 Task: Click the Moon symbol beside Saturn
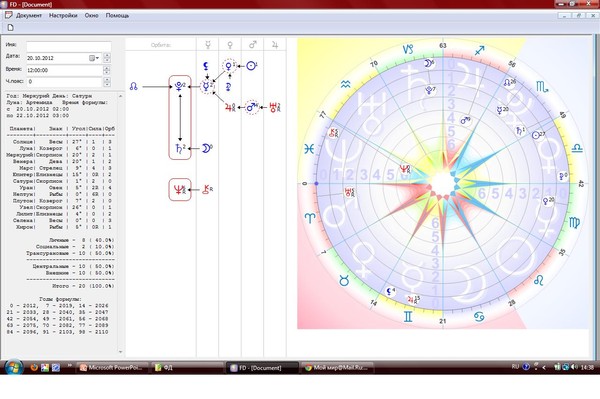pos(207,148)
